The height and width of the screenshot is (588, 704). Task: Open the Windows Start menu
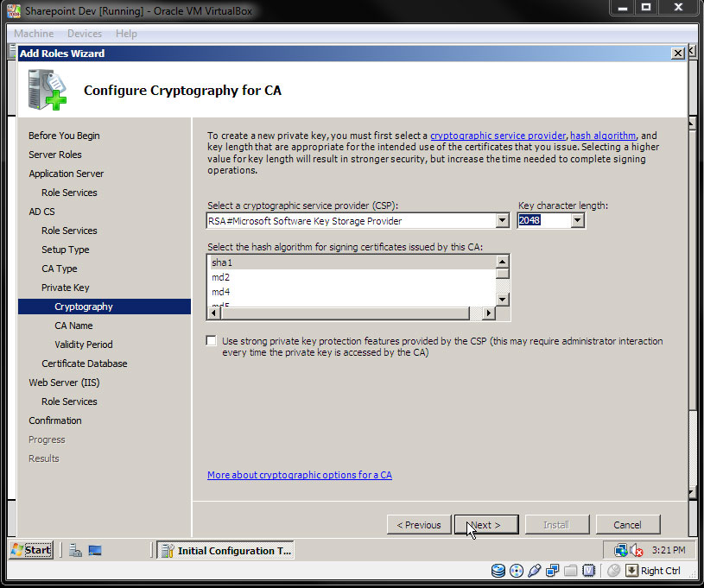coord(31,550)
